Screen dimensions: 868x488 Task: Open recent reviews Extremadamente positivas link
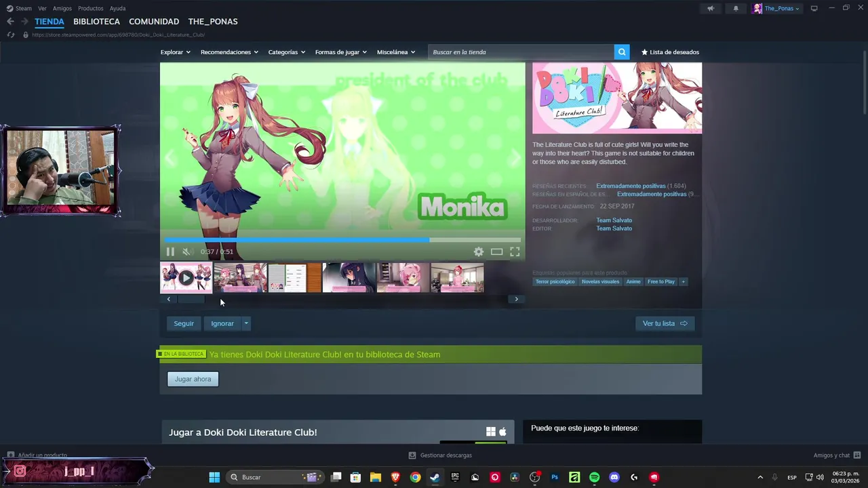point(631,186)
